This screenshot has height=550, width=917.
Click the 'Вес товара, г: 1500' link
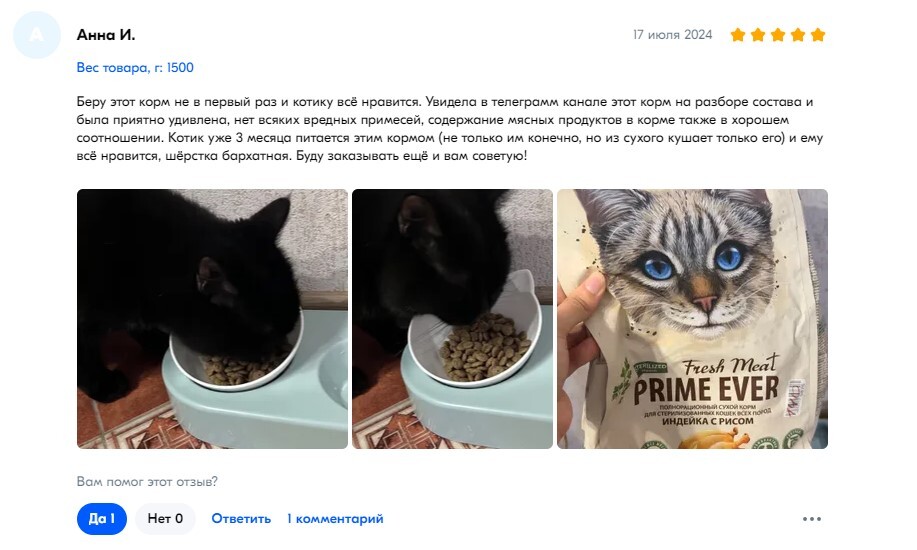135,68
